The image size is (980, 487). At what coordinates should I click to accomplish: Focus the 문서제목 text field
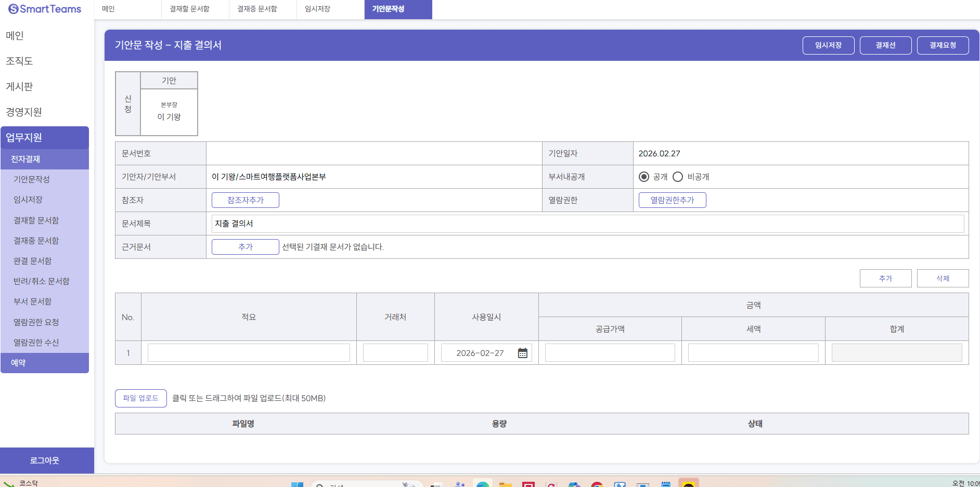click(x=587, y=223)
